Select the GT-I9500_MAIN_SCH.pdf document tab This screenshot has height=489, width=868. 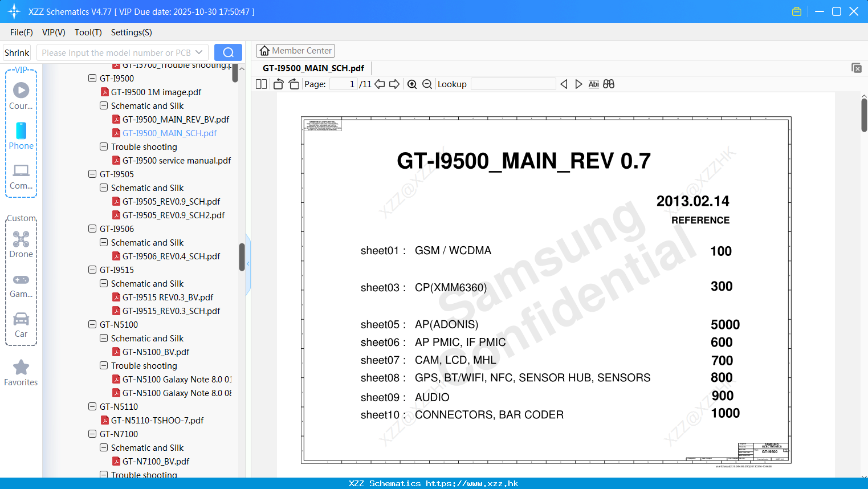click(313, 68)
